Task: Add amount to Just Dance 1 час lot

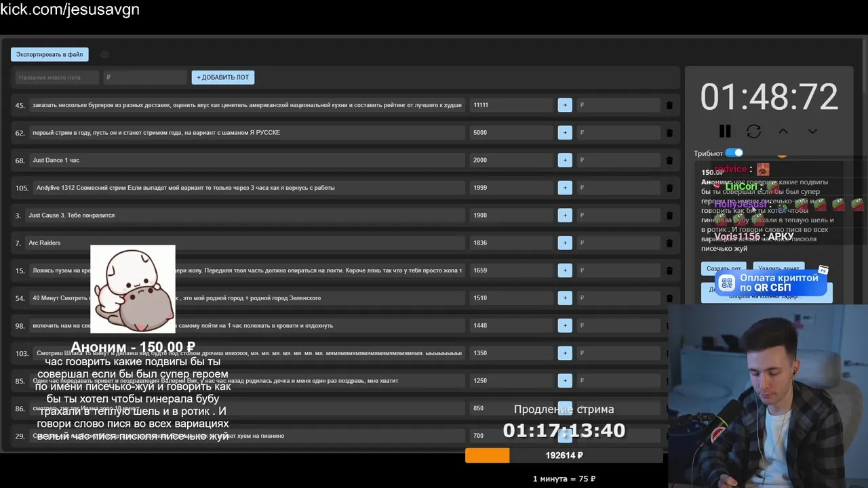Action: coord(565,160)
